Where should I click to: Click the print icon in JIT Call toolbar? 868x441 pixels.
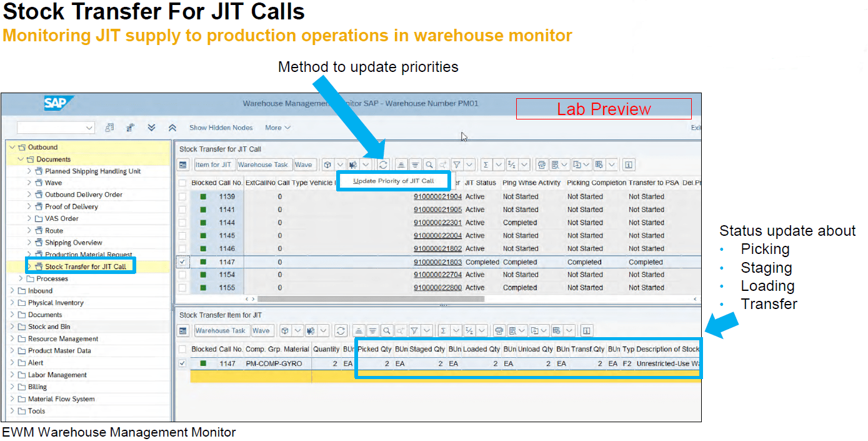(543, 165)
